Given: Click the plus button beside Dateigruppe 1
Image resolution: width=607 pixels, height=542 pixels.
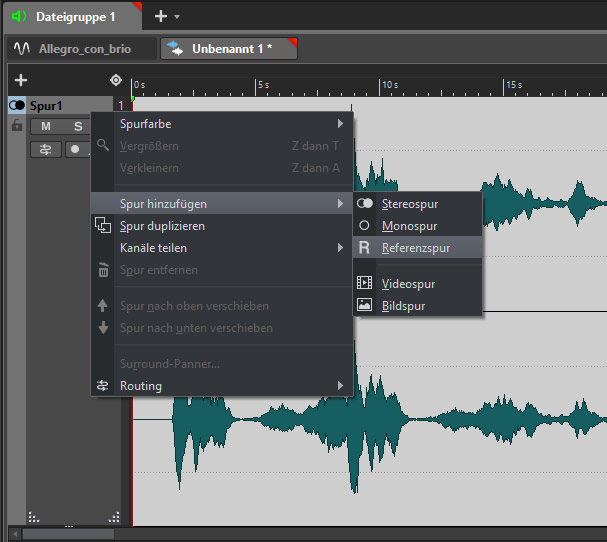Looking at the screenshot, I should click(x=161, y=16).
